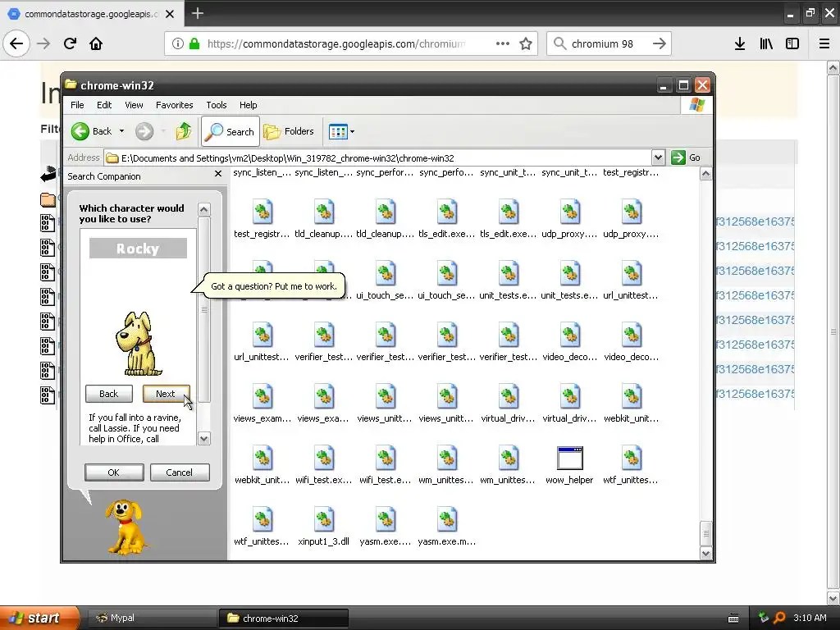Click Next to see another character

pyautogui.click(x=166, y=394)
